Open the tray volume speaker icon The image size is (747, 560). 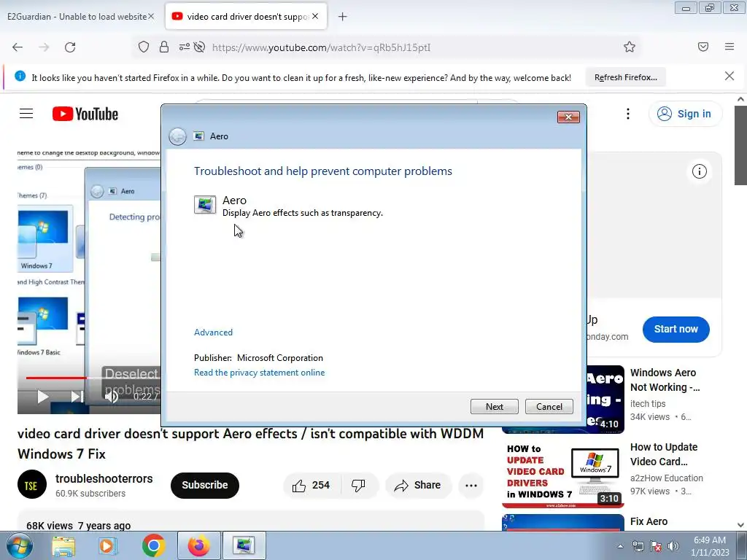[673, 546]
